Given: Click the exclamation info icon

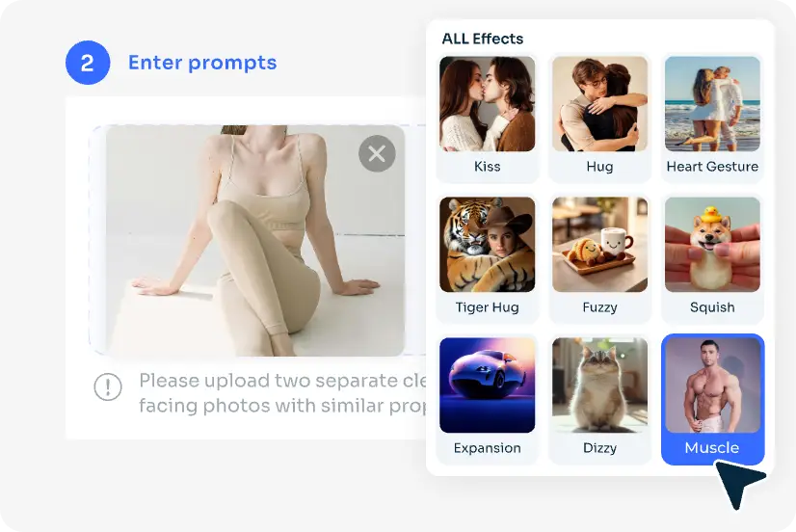Looking at the screenshot, I should pyautogui.click(x=108, y=386).
